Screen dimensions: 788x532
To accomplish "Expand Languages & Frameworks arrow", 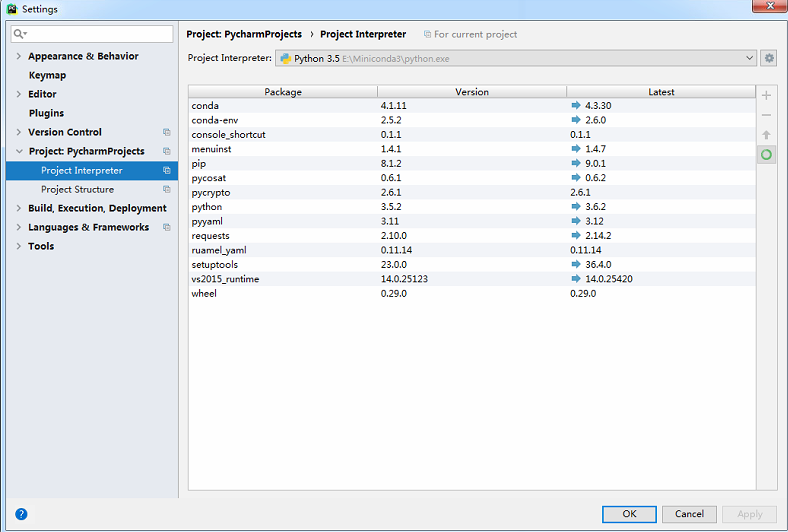I will coord(19,227).
